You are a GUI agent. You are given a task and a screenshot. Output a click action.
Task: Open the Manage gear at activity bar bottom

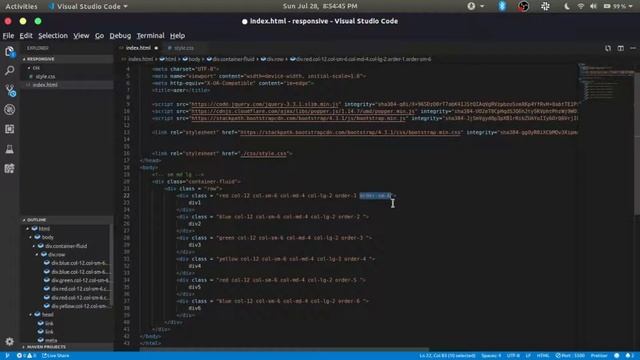pos(9,341)
